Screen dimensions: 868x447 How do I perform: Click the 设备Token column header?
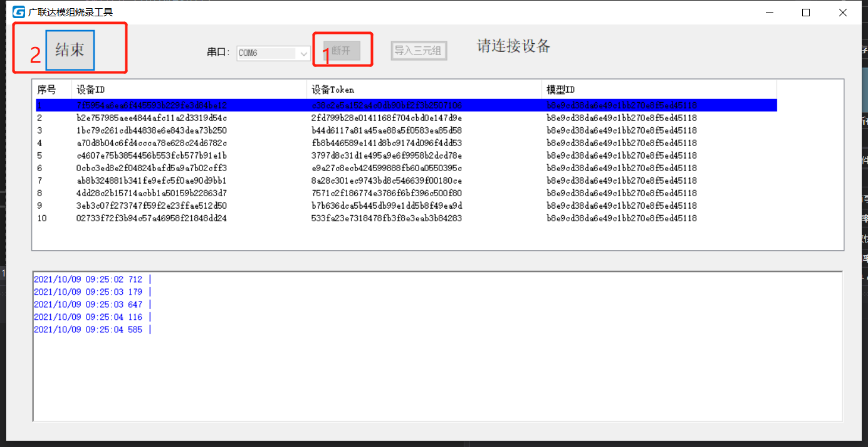point(332,90)
